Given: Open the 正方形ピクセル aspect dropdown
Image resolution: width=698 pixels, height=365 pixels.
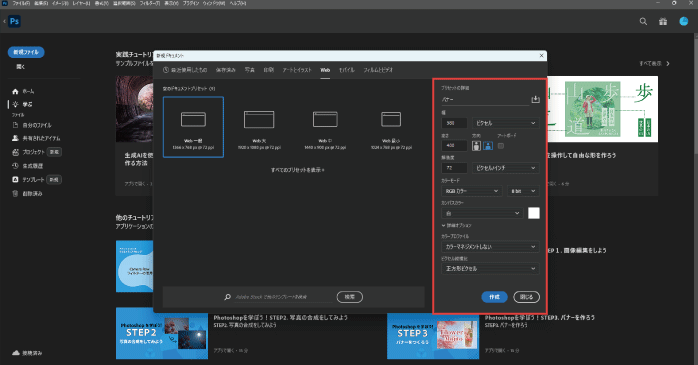Looking at the screenshot, I should pyautogui.click(x=490, y=268).
